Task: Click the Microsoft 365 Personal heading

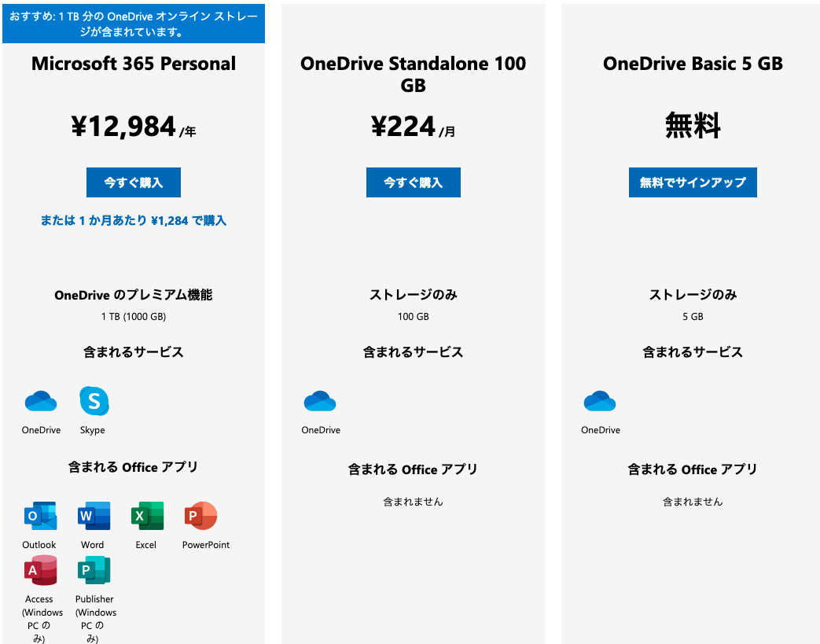Action: click(x=134, y=64)
